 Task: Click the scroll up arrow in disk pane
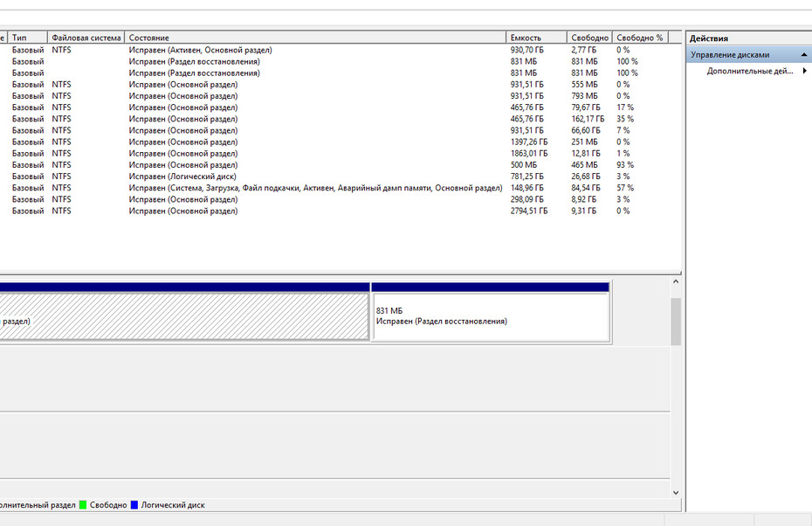(675, 282)
